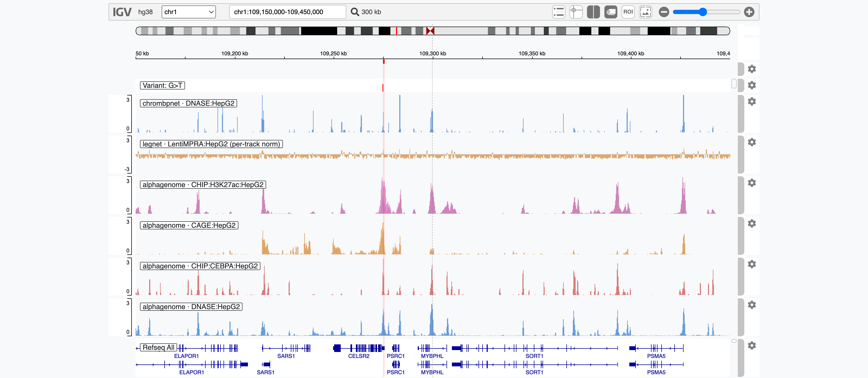Click the magnifier search icon
Image resolution: width=868 pixels, height=378 pixels.
point(355,12)
